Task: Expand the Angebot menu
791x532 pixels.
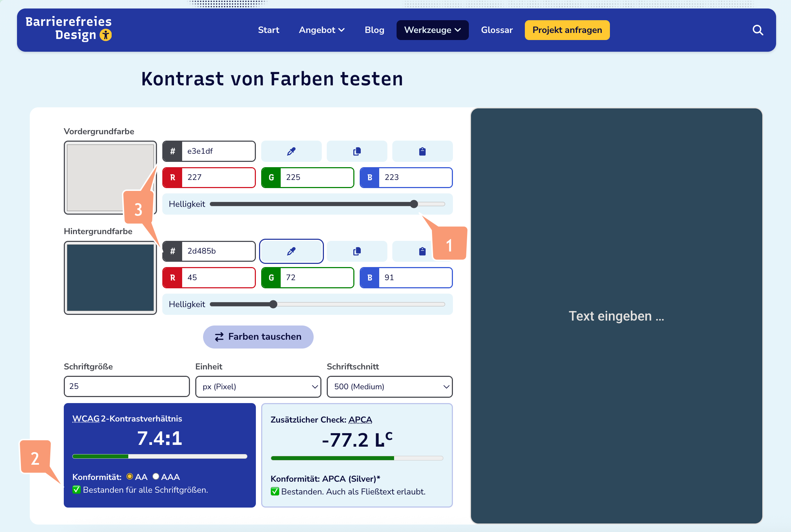Action: [x=321, y=30]
